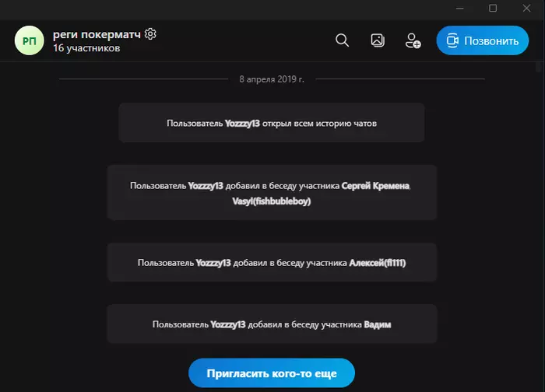Click Yozzzy13 in chat history message
Image resolution: width=545 pixels, height=392 pixels.
point(242,123)
